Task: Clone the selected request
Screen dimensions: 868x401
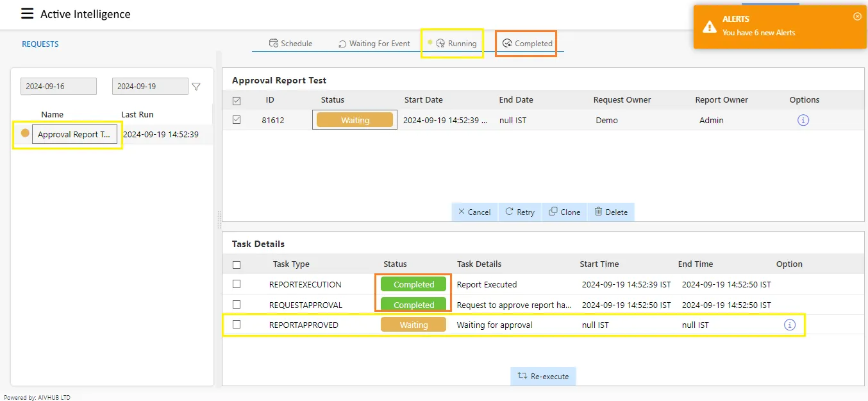Action: [x=565, y=212]
